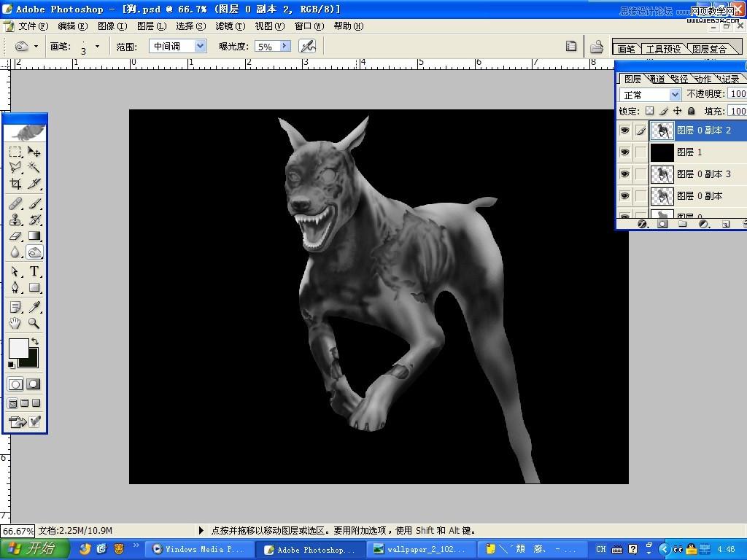The width and height of the screenshot is (747, 560).
Task: Select the Crop tool
Action: tap(15, 184)
